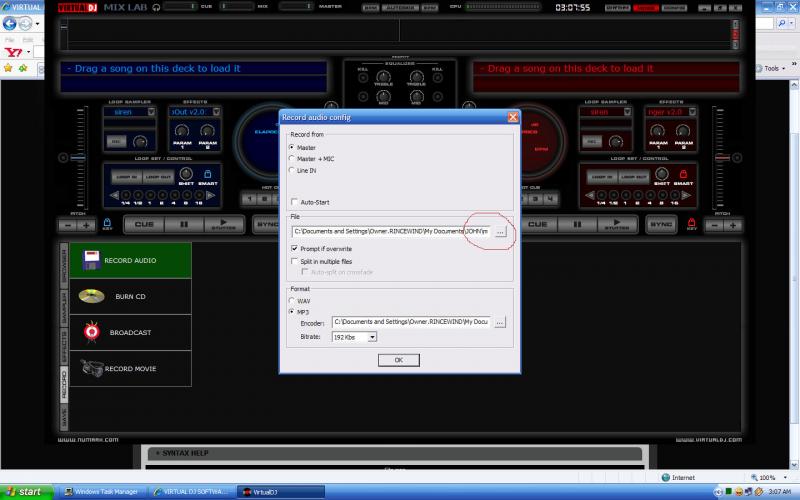This screenshot has width=800, height=500.
Task: Double the loop with left deck's right arrow
Action: [211, 195]
